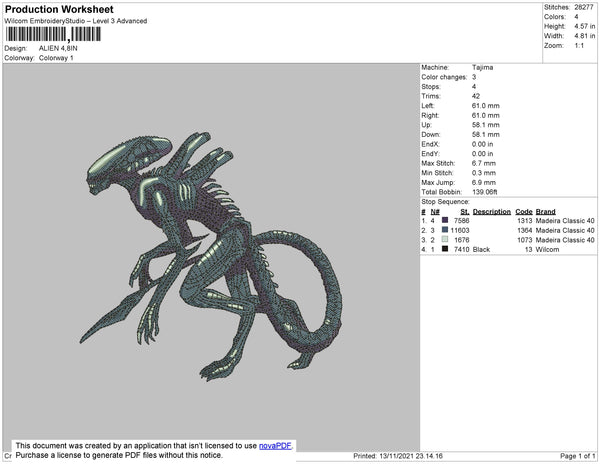Select the 'Black' description in stop 4

coord(481,249)
